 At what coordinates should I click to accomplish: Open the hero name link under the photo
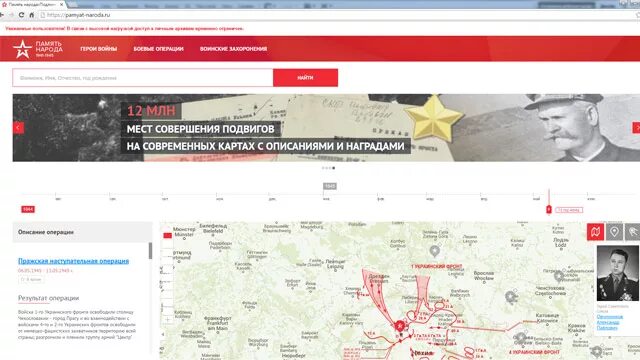pyautogui.click(x=610, y=322)
